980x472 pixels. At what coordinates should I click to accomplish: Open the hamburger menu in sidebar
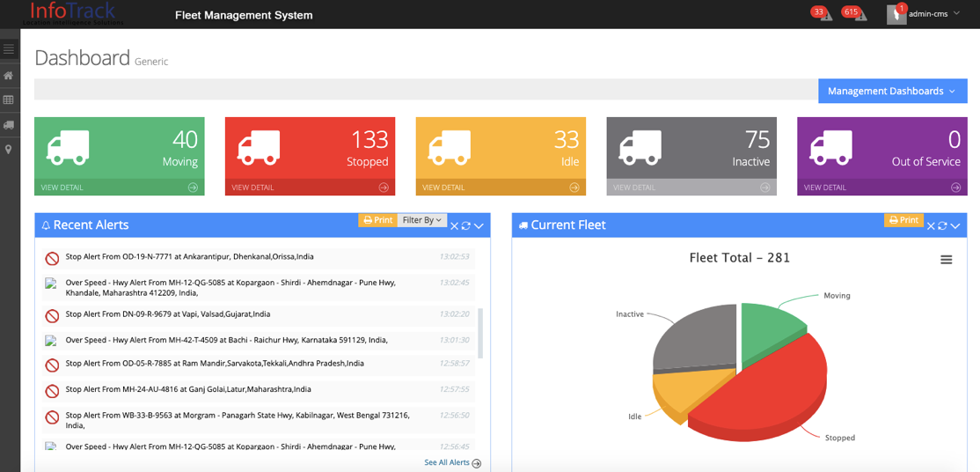[9, 48]
